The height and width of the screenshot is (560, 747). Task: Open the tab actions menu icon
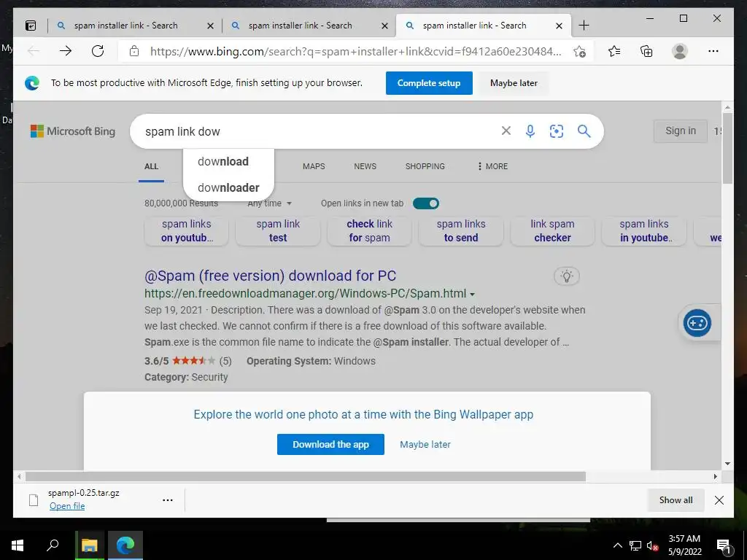pos(31,26)
